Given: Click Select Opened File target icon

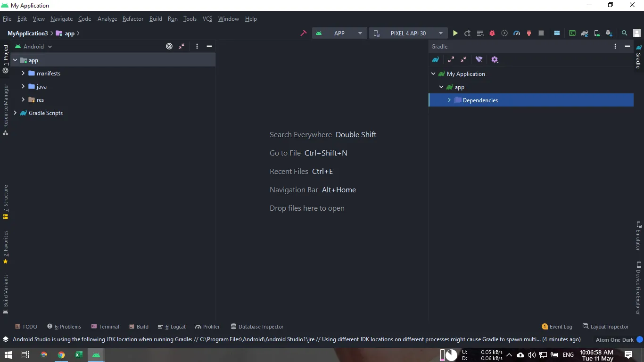Looking at the screenshot, I should [169, 46].
